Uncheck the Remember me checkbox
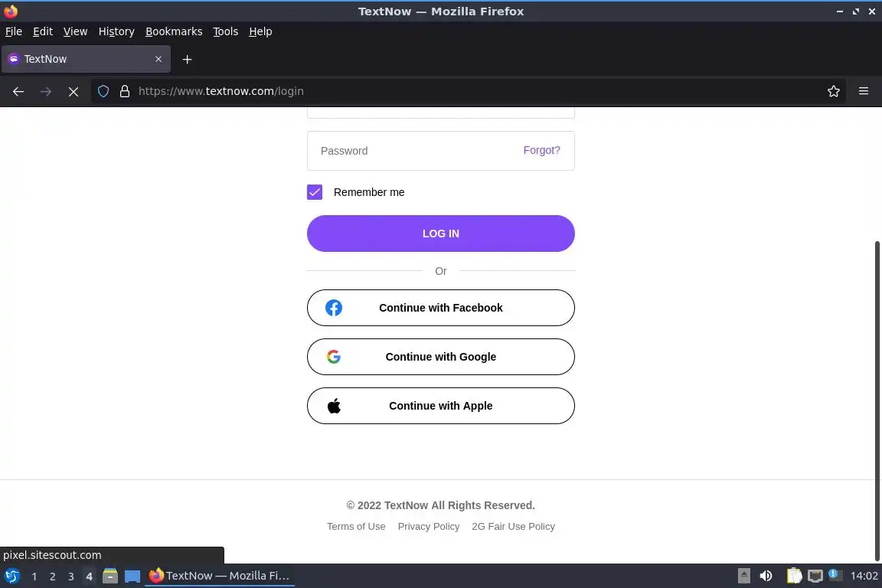Image resolution: width=882 pixels, height=588 pixels. [315, 192]
